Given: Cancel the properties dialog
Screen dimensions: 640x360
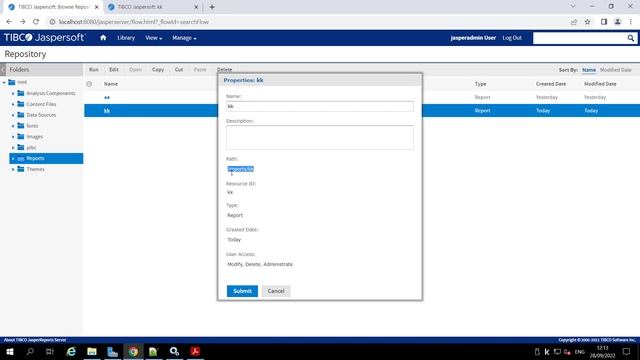Looking at the screenshot, I should [x=276, y=291].
